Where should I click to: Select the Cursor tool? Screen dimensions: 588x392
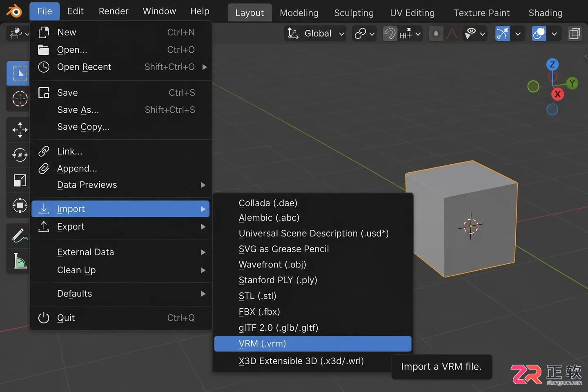click(x=20, y=98)
